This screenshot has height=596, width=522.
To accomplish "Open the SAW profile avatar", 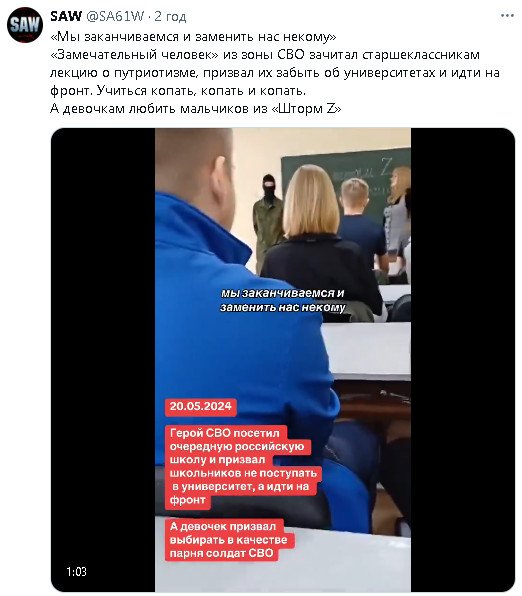I will 25,25.
